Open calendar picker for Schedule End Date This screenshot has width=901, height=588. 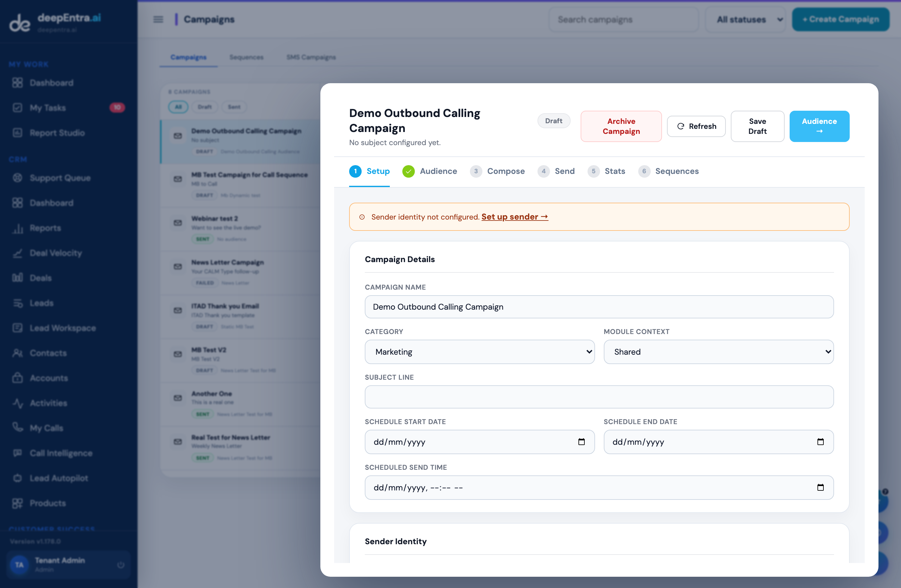[820, 442]
